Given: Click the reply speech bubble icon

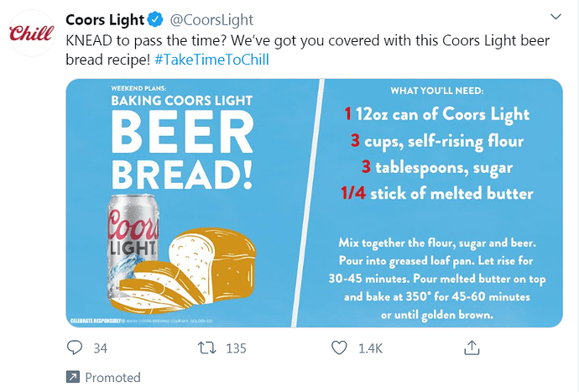Looking at the screenshot, I should point(75,348).
